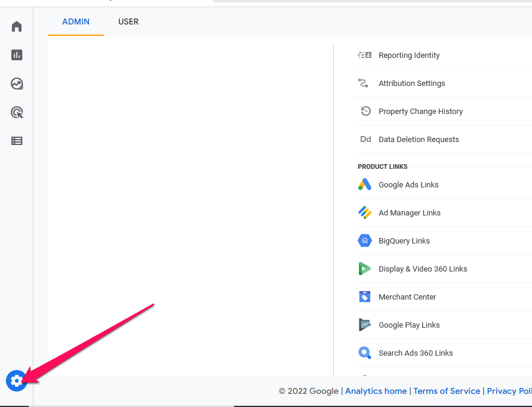Open the Explore icon in sidebar
This screenshot has width=532, height=407.
pos(17,84)
